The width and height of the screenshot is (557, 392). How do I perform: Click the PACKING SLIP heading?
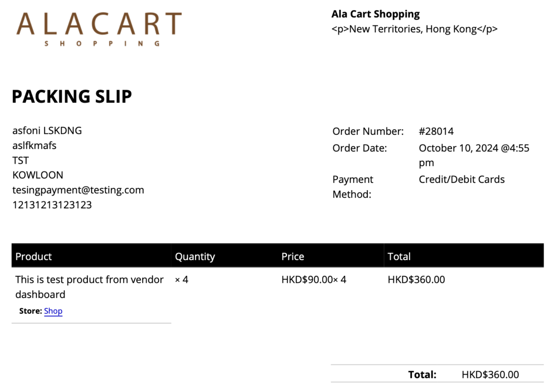pos(72,97)
